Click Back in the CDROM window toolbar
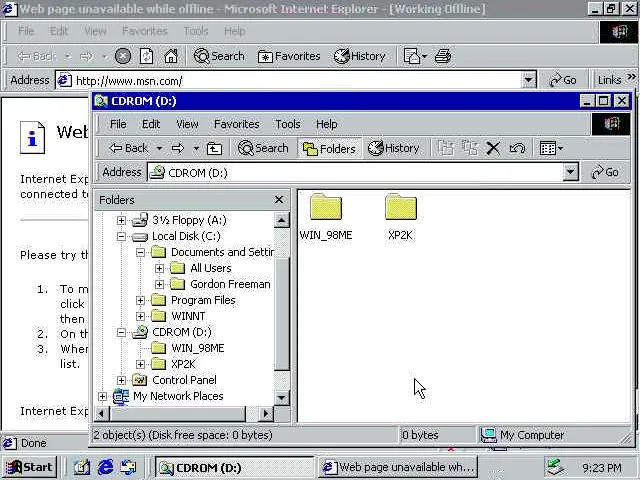 128,148
